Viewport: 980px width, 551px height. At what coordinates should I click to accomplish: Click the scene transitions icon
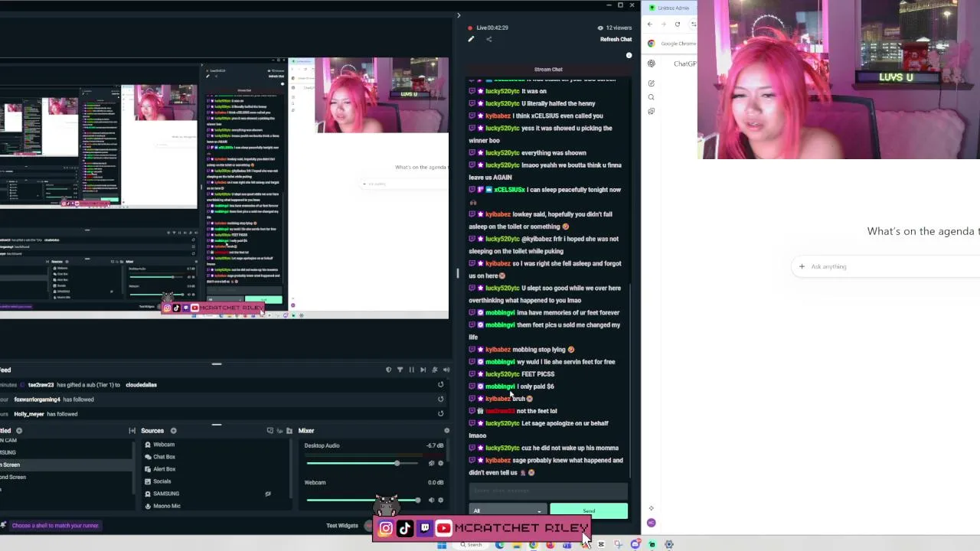point(132,431)
